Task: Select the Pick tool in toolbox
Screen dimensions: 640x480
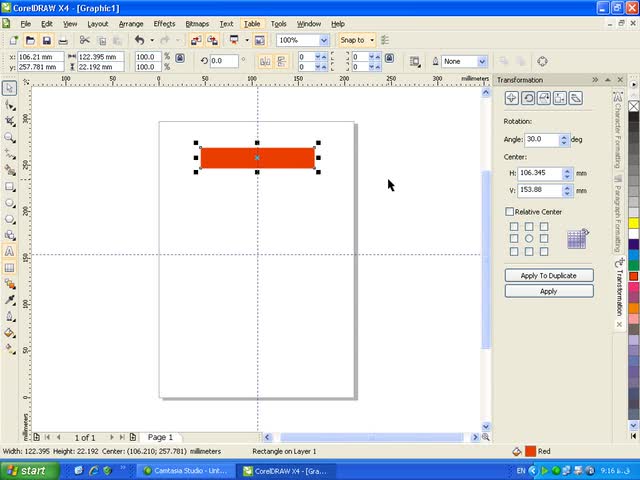Action: 9,88
